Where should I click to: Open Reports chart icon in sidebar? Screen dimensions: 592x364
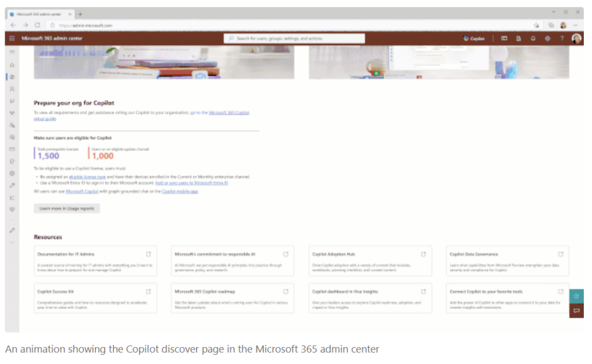coord(12,198)
